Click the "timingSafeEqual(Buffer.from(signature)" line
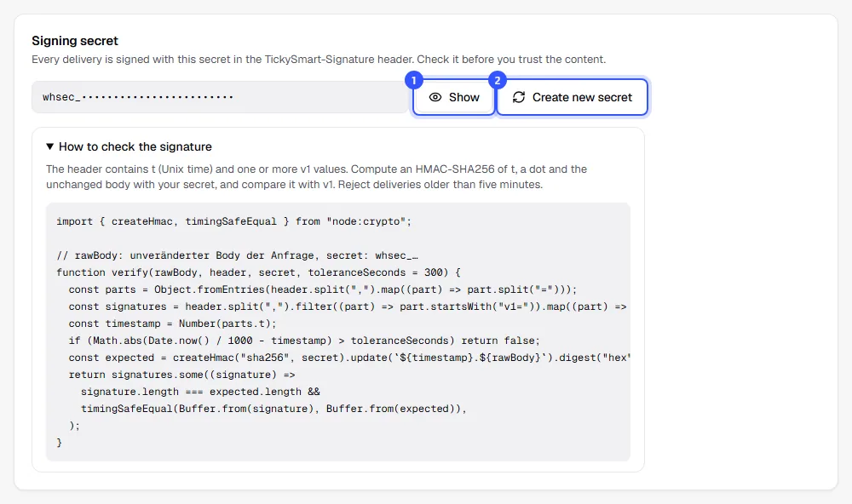 [x=273, y=409]
